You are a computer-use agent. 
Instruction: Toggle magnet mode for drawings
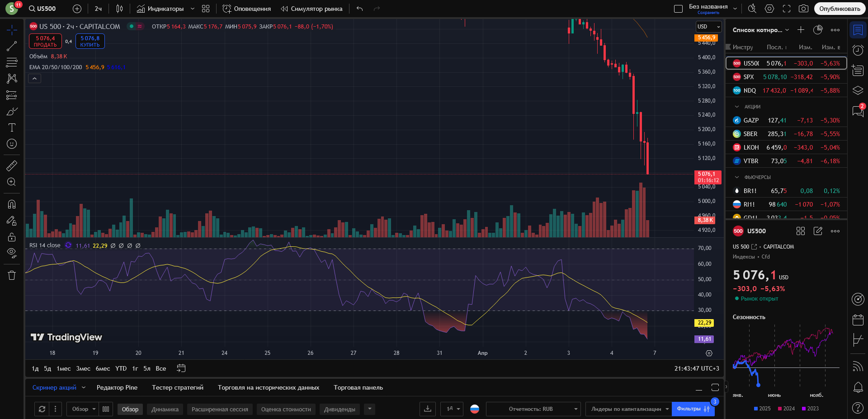[12, 204]
